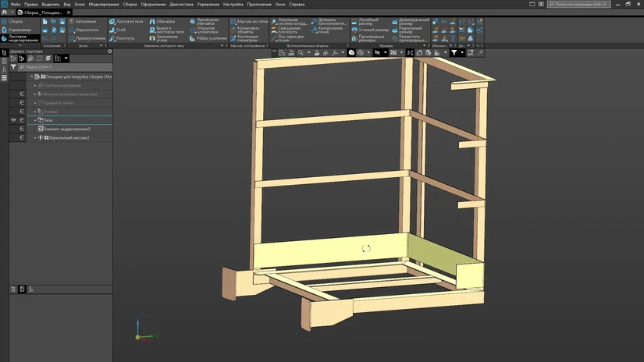
Task: Toggle the hide objects view button
Action: click(x=377, y=52)
